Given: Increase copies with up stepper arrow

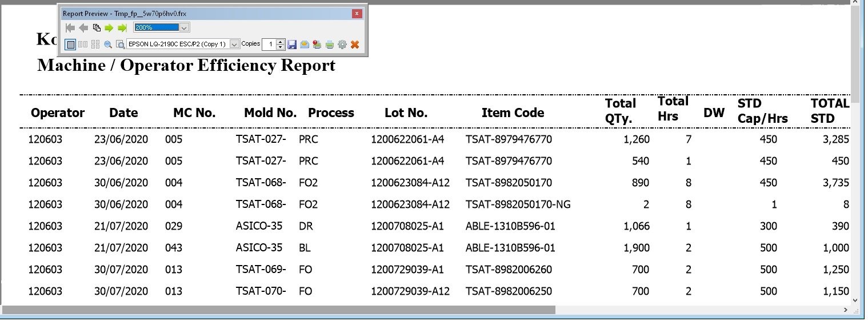Looking at the screenshot, I should coord(280,42).
